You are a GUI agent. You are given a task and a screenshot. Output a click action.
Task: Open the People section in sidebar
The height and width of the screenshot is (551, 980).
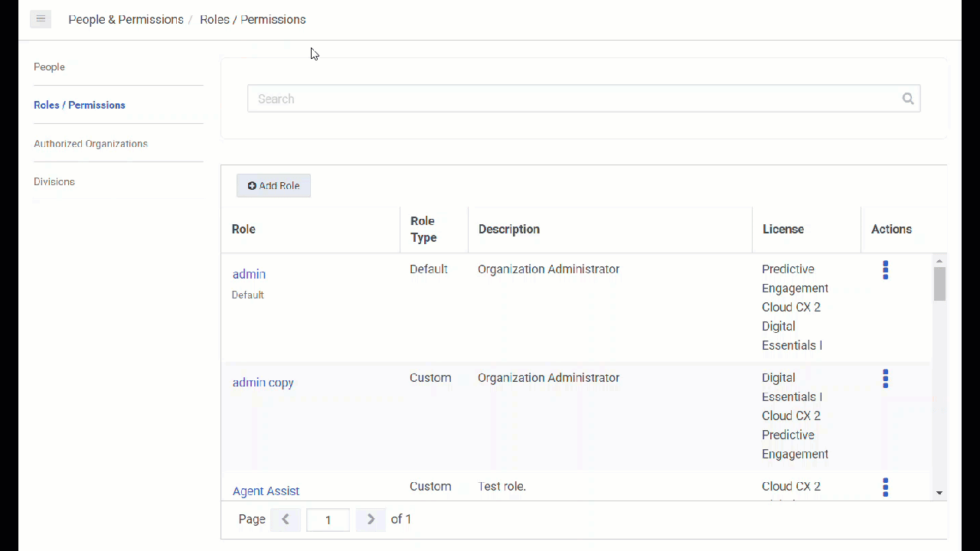[49, 67]
